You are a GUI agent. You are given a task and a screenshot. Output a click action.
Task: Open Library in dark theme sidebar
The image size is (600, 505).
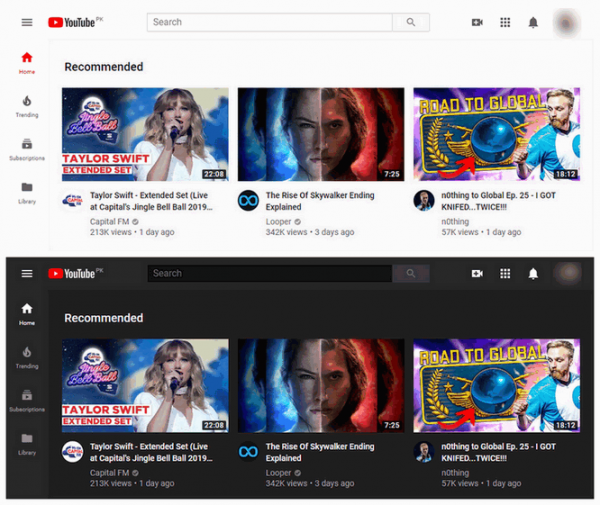[27, 444]
